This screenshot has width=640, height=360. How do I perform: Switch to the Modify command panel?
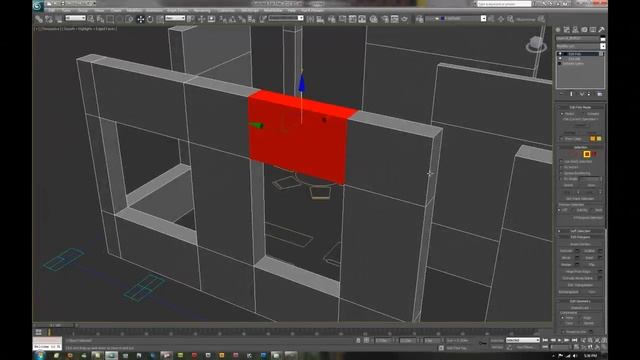(567, 29)
